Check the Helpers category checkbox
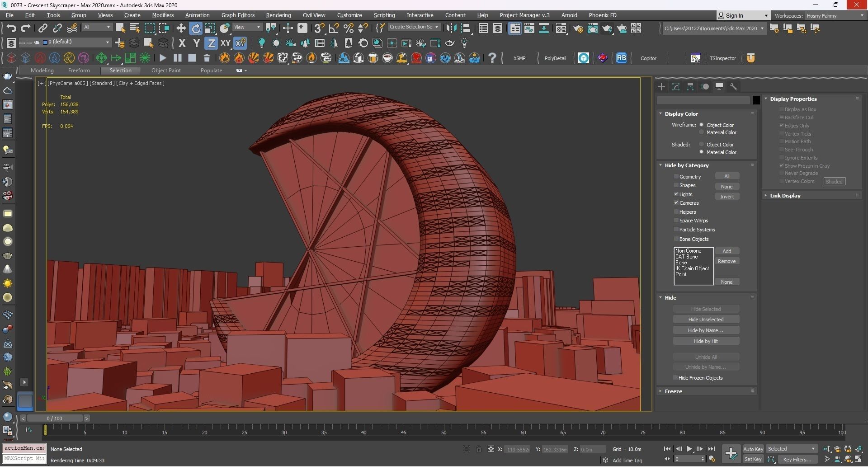The width and height of the screenshot is (868, 470). pyautogui.click(x=676, y=212)
